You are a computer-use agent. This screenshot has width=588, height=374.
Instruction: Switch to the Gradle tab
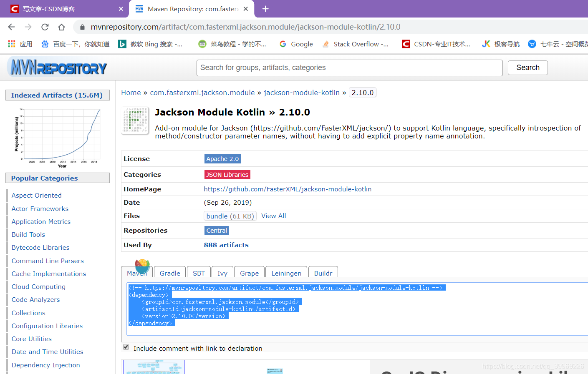pyautogui.click(x=169, y=273)
